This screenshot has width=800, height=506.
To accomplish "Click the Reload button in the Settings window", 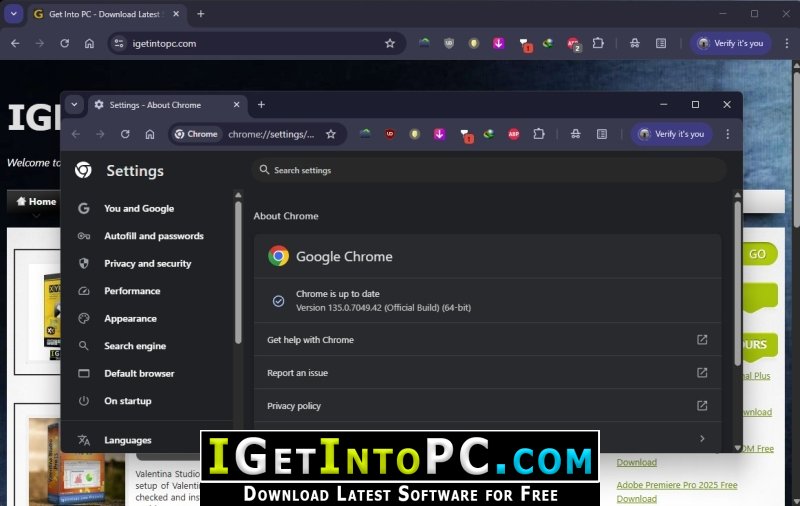I will point(125,134).
